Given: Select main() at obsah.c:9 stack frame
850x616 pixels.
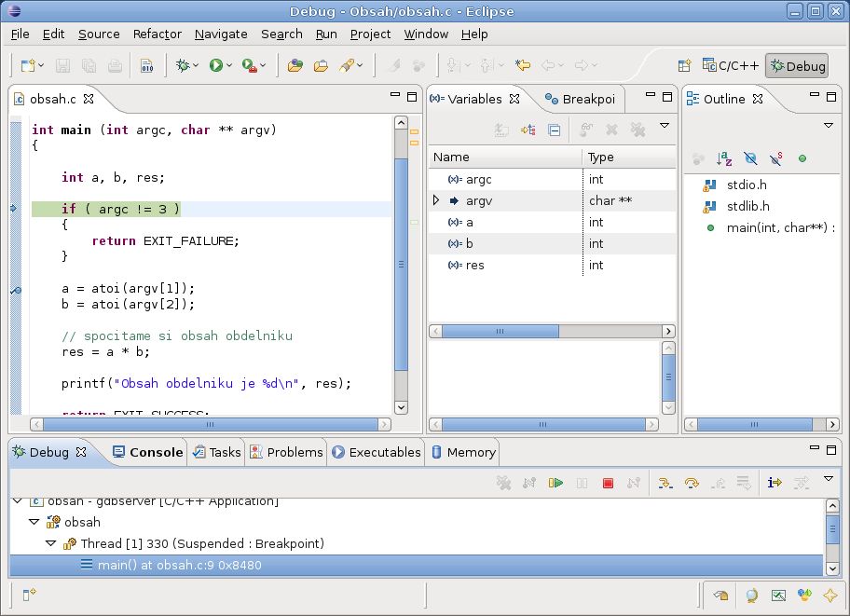Looking at the screenshot, I should [x=417, y=565].
